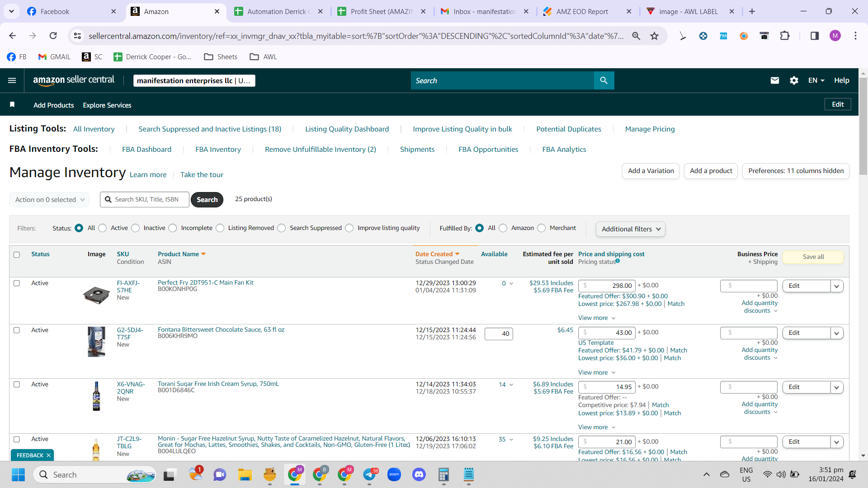Tick the Torani Irish Cream Syrup row checkbox
This screenshot has height=488, width=868.
click(x=17, y=385)
